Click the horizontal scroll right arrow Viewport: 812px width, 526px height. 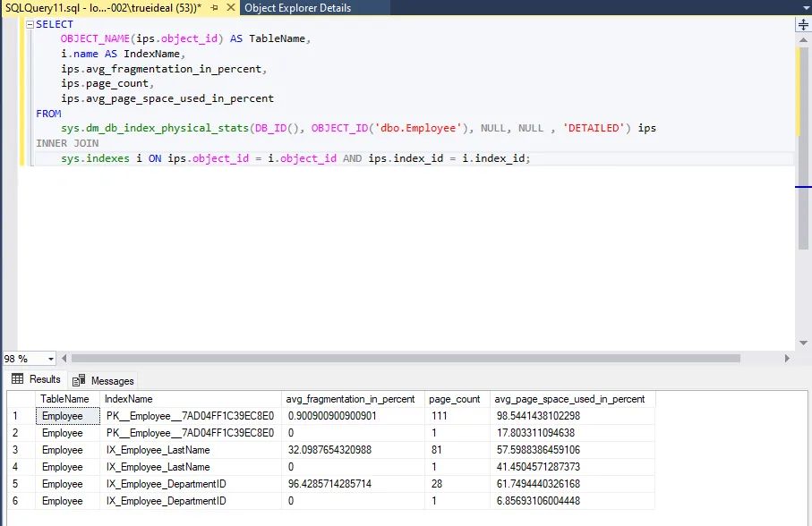[787, 358]
